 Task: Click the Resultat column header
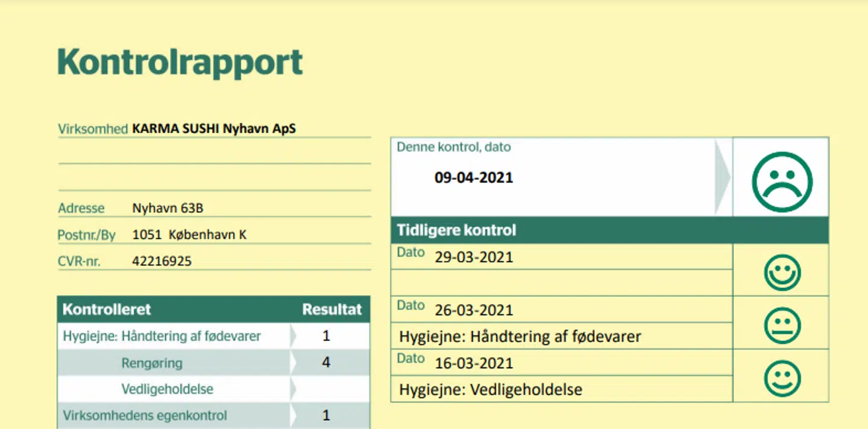tap(332, 310)
